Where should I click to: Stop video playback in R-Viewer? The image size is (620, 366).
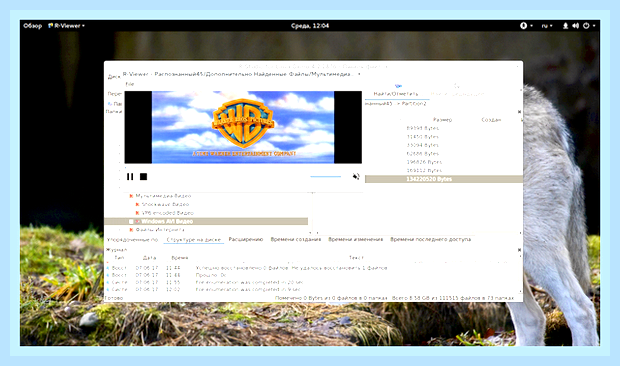point(143,177)
